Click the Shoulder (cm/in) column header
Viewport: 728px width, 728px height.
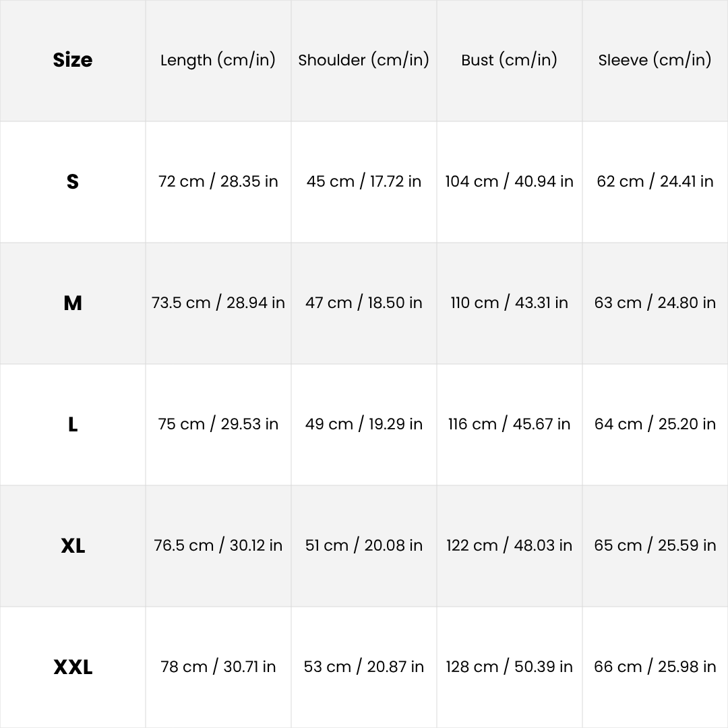(363, 60)
